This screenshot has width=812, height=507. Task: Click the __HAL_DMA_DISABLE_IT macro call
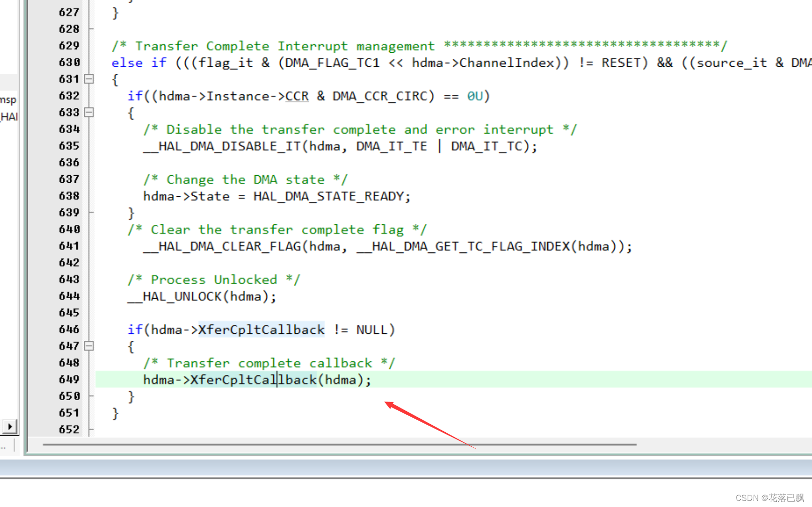pyautogui.click(x=340, y=147)
